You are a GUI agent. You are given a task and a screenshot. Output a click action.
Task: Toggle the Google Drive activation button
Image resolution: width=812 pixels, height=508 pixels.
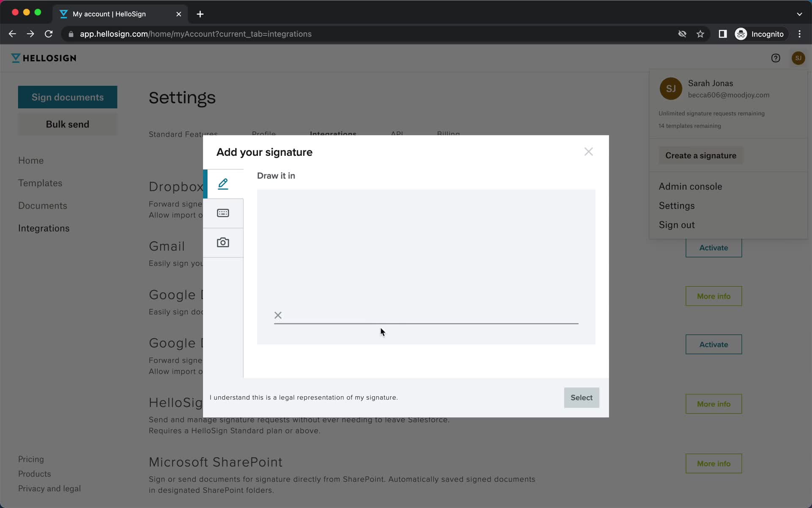point(713,344)
